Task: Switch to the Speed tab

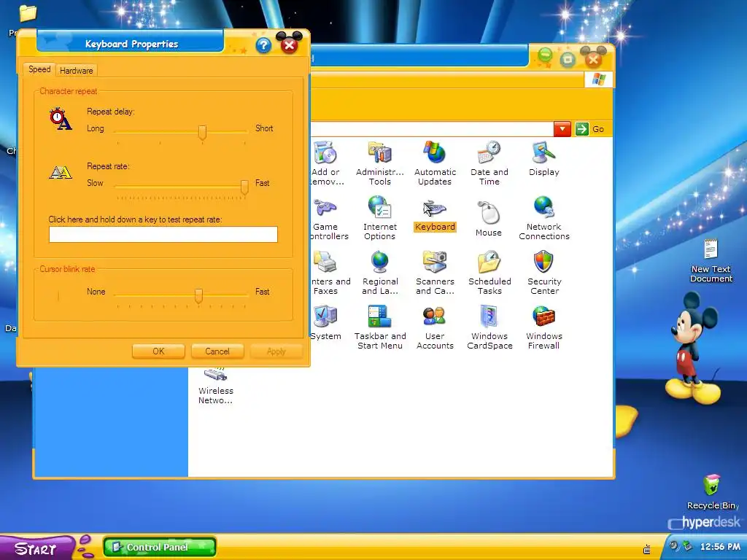Action: click(x=39, y=69)
